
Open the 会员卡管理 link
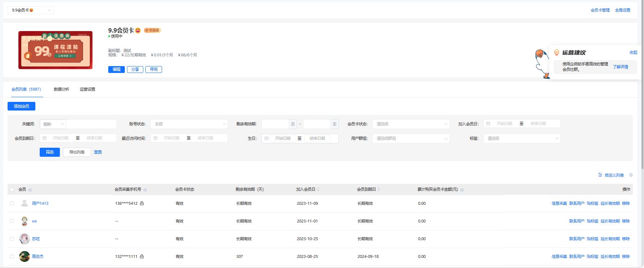tap(600, 10)
